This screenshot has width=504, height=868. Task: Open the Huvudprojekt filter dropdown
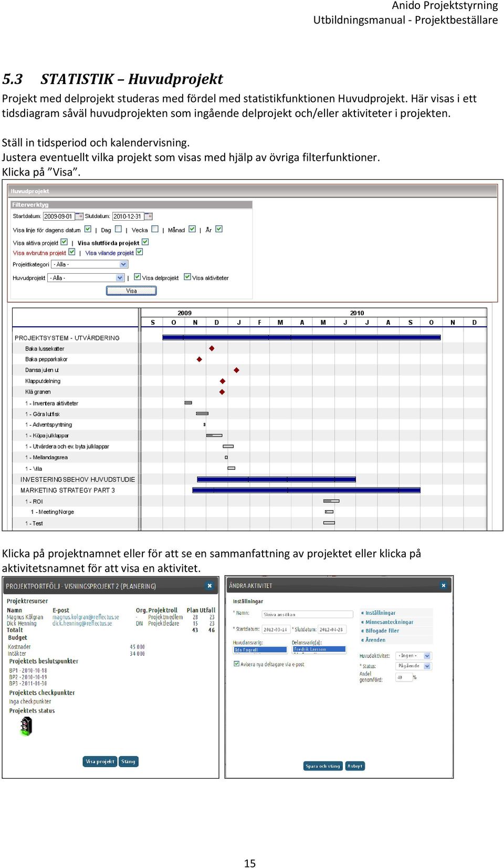click(x=86, y=277)
